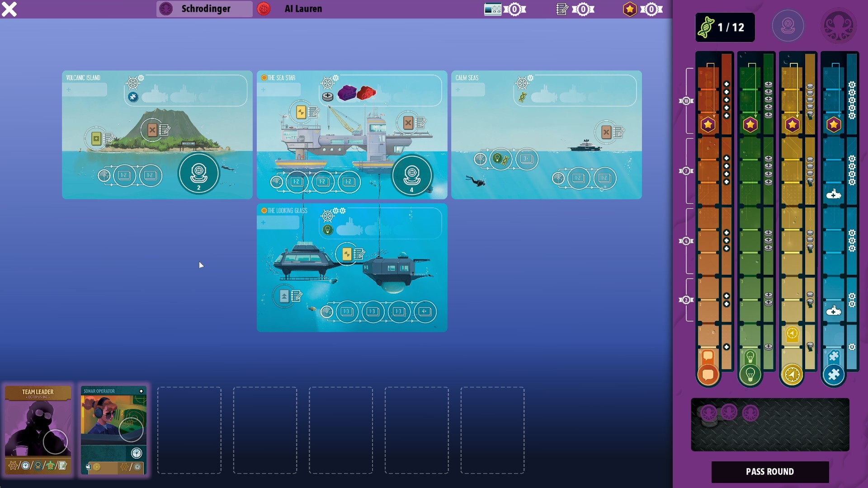Screen dimensions: 868x488
Task: Click the diver helmet 4 icon on Sea Star
Action: coord(412,175)
